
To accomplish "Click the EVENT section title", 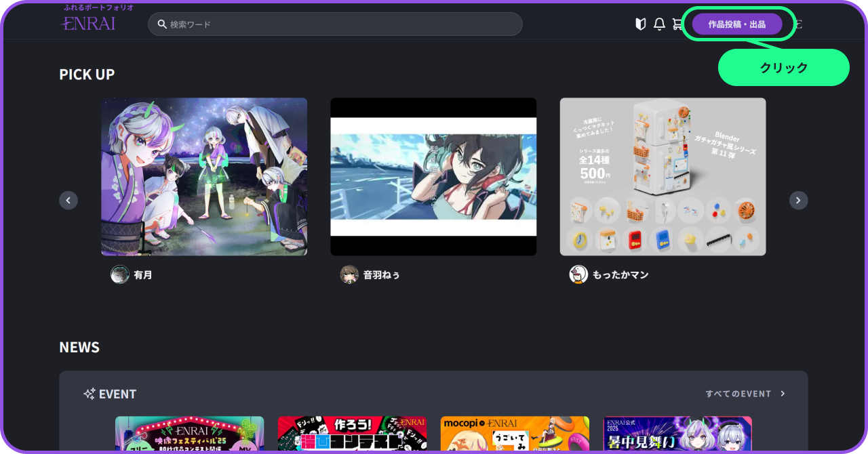I will [x=118, y=394].
